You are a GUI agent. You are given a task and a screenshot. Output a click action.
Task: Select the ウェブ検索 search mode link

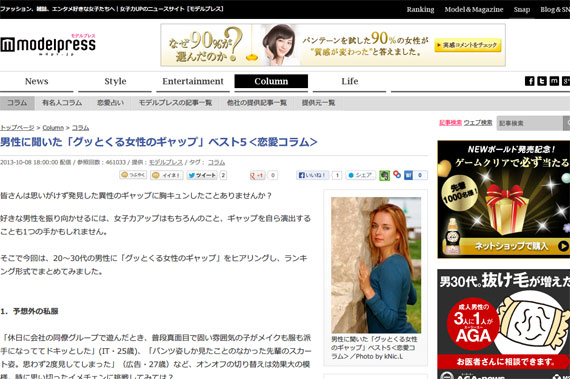[x=478, y=123]
